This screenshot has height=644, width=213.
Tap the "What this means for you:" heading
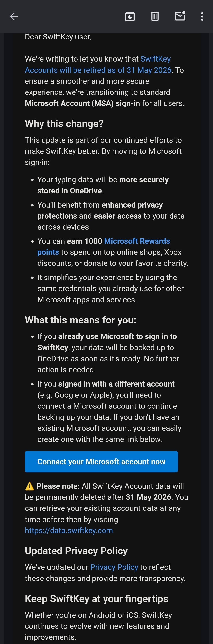(80, 320)
